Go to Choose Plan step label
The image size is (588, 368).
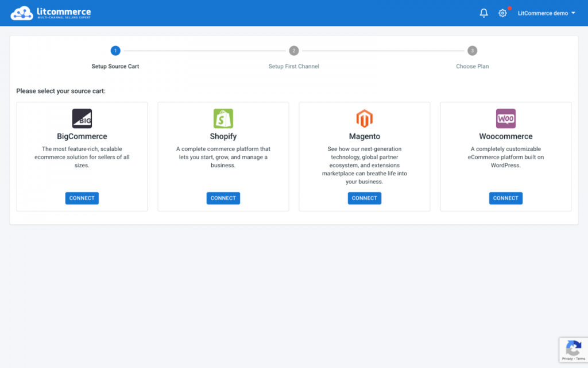click(x=473, y=66)
